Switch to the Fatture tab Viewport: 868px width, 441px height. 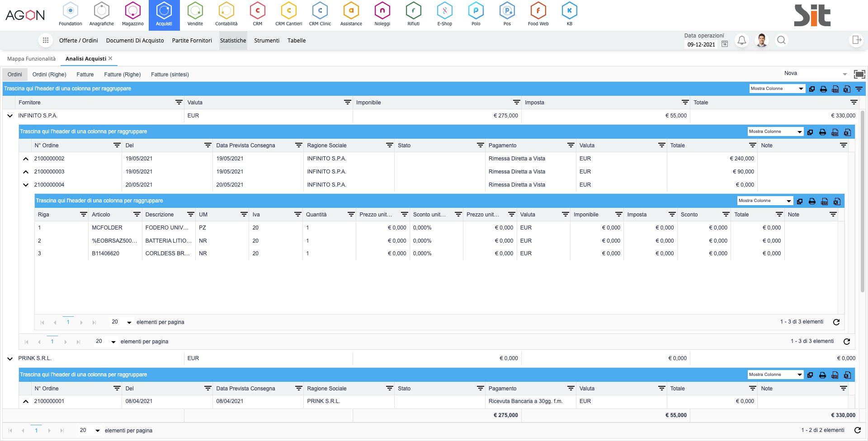pyautogui.click(x=85, y=75)
